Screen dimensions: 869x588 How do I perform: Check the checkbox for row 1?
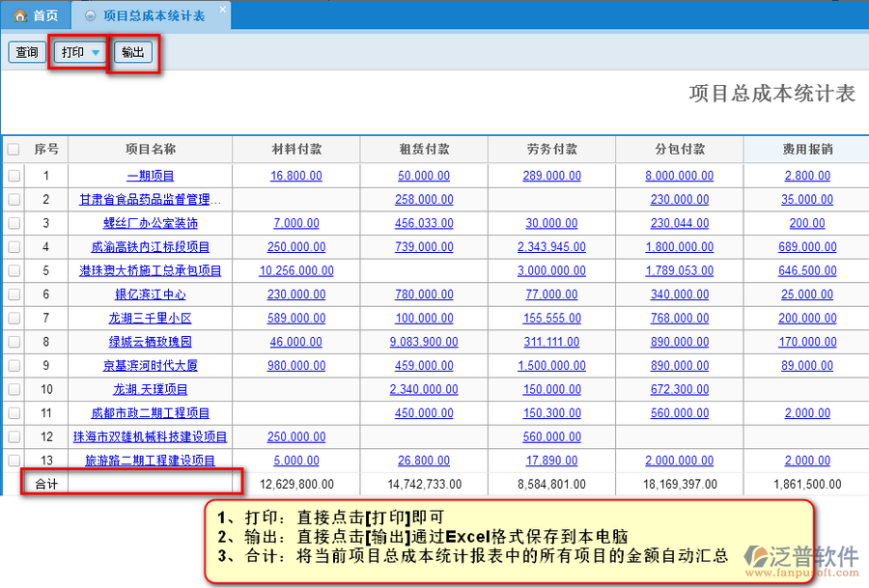[14, 176]
